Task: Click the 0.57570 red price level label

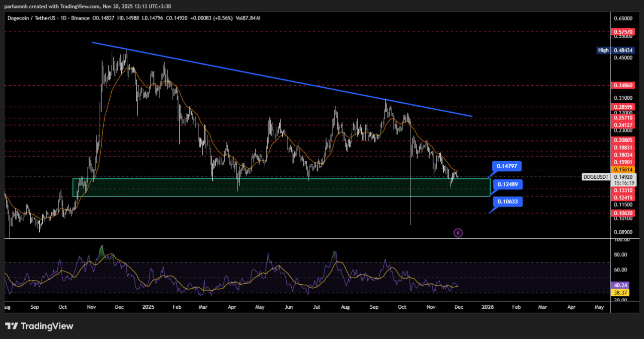Action: click(x=623, y=32)
